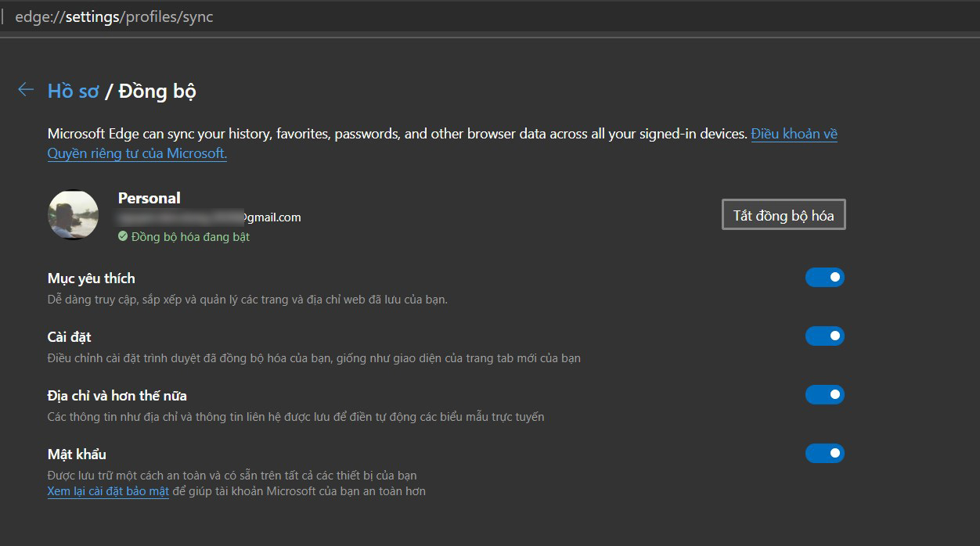The height and width of the screenshot is (546, 980).
Task: Click the Personal profile name text
Action: click(x=149, y=198)
